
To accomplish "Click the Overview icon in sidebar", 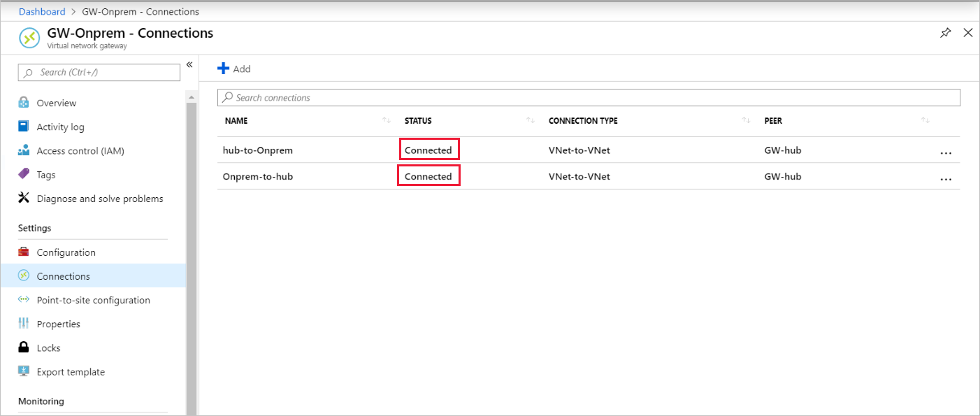I will click(24, 103).
